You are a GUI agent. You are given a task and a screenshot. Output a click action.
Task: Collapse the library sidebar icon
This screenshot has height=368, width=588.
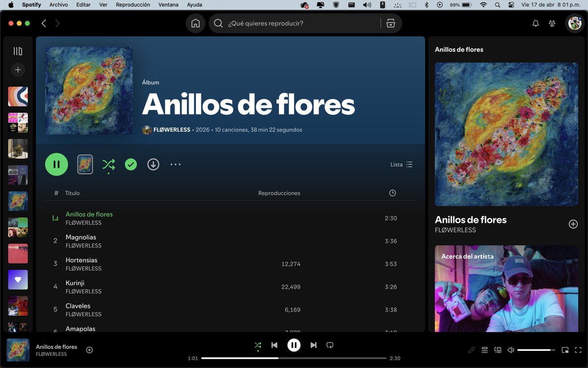tap(18, 51)
